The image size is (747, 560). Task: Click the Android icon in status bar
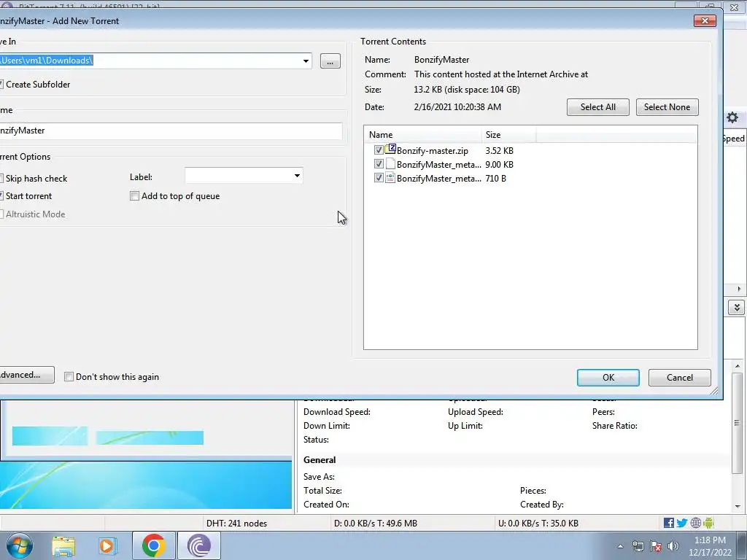click(x=708, y=523)
